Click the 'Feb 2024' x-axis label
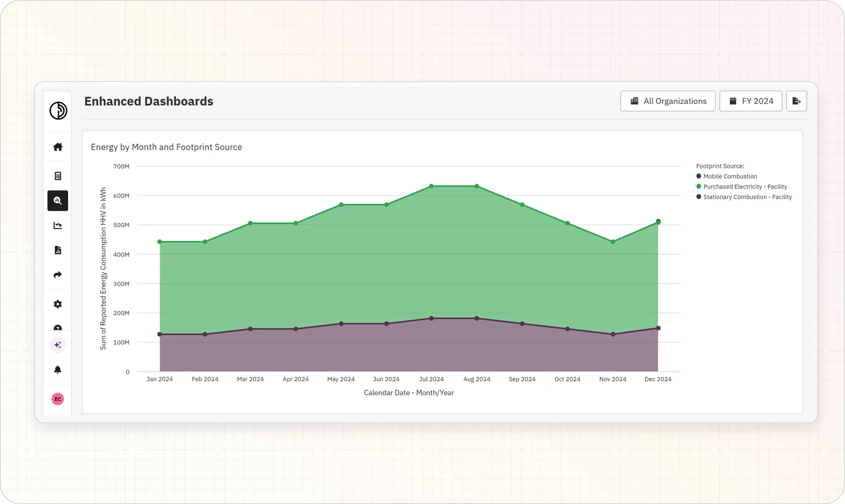The image size is (845, 504). 205,379
